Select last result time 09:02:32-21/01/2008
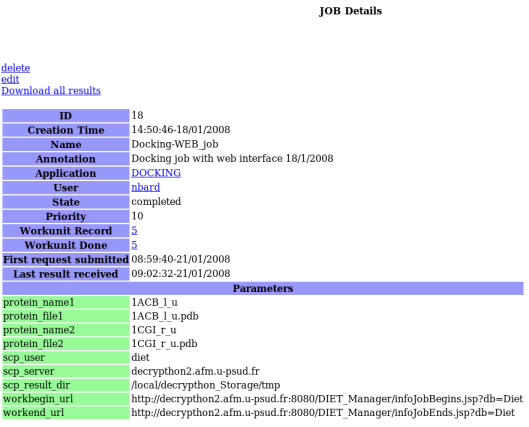 click(181, 274)
